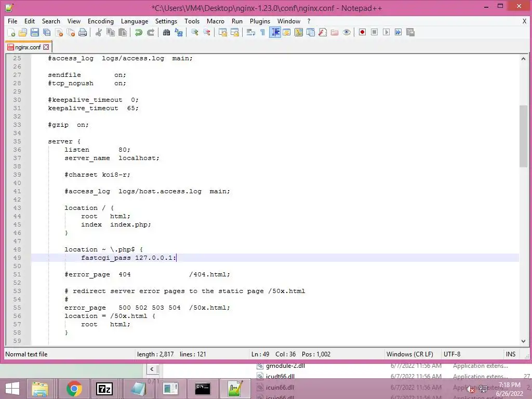Click the Copy toolbar icon
This screenshot has height=399, width=532.
[x=111, y=32]
